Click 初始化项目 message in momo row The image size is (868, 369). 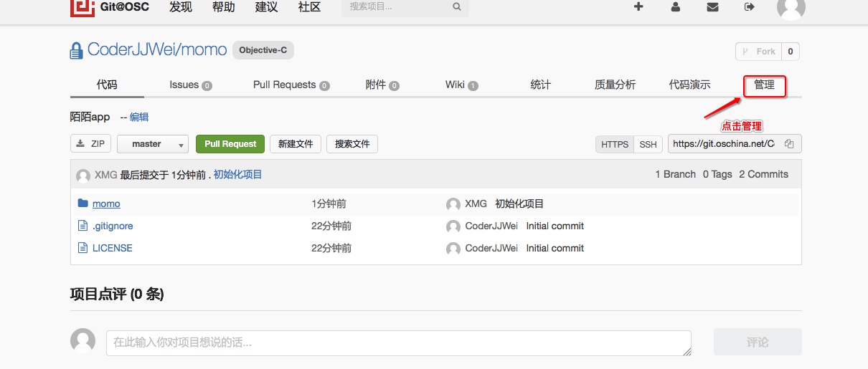[519, 203]
